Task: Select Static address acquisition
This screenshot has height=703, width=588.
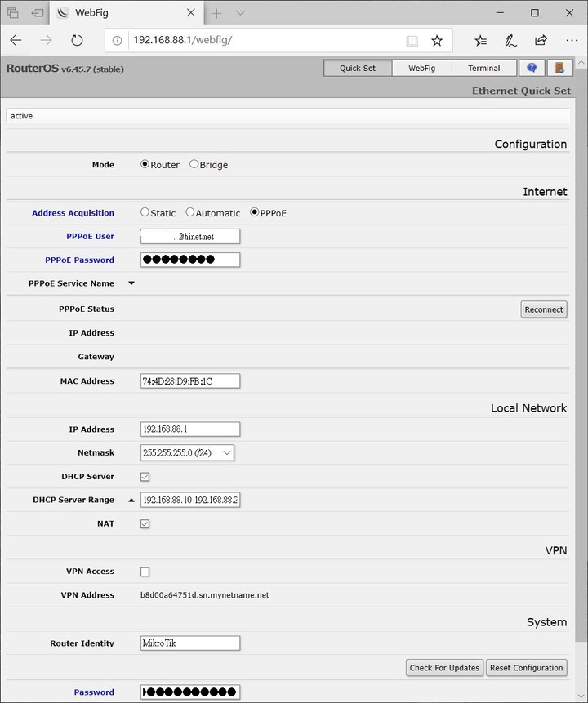Action: (145, 212)
